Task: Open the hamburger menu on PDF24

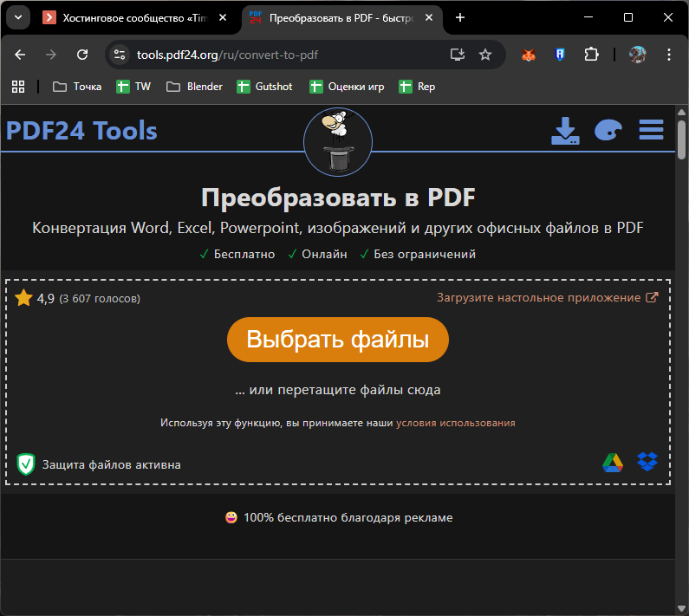Action: coord(651,130)
